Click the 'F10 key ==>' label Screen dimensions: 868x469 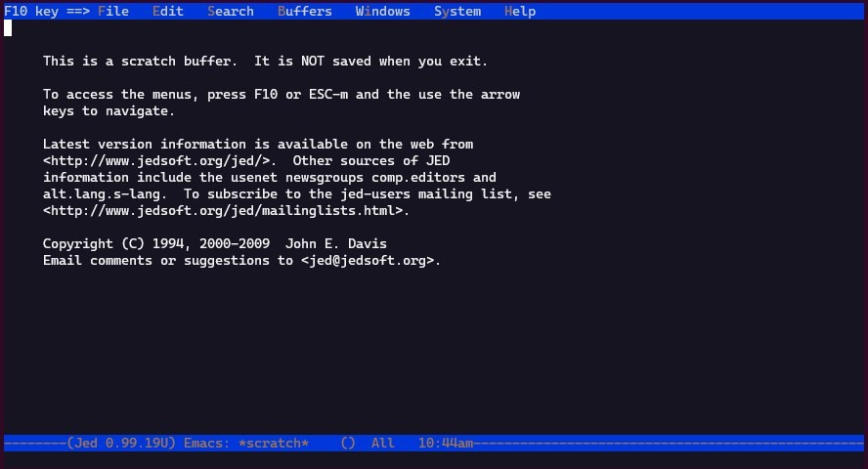pos(47,11)
